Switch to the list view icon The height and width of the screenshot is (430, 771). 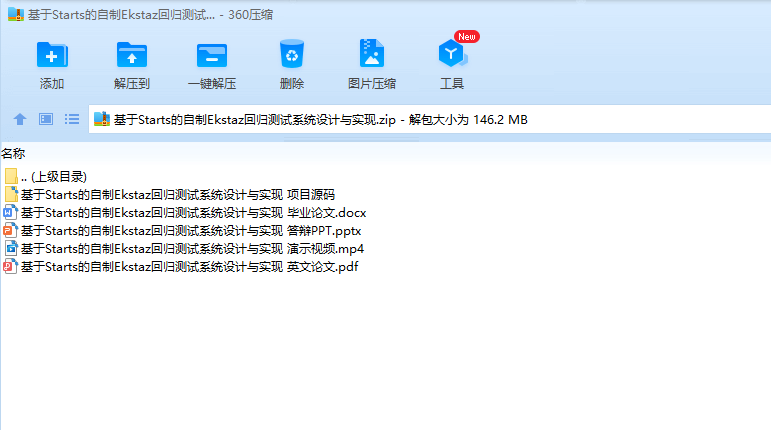(x=72, y=119)
